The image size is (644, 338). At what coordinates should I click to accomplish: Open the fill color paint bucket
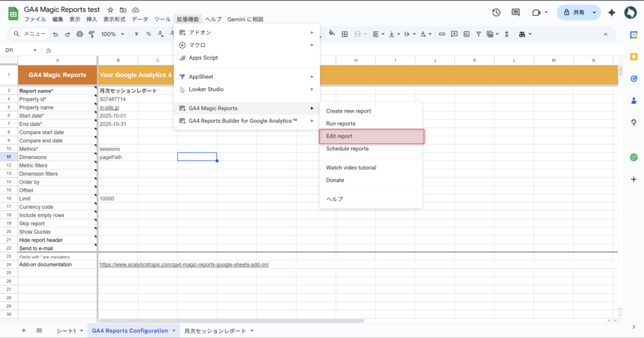(331, 34)
